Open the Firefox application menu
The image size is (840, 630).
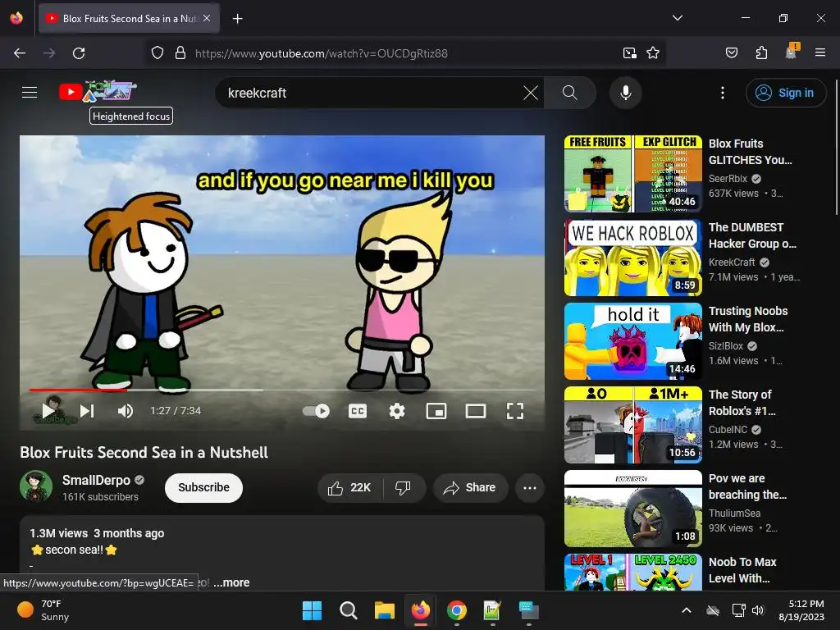(x=820, y=53)
